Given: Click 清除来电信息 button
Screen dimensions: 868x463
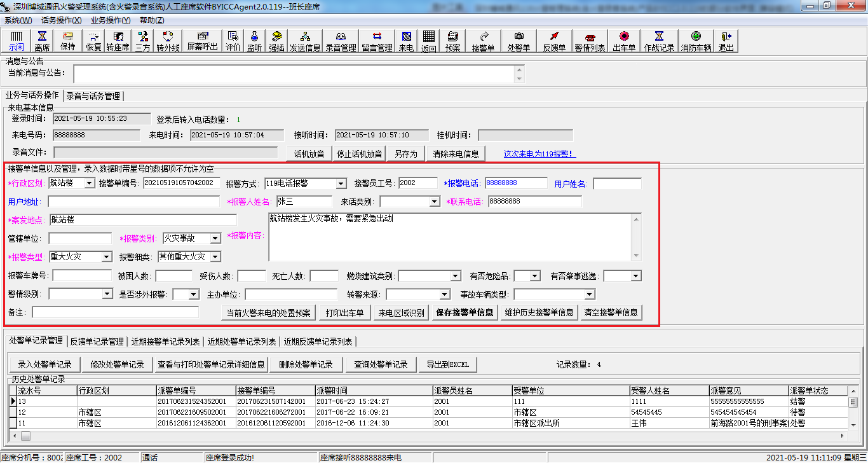Looking at the screenshot, I should (x=456, y=154).
